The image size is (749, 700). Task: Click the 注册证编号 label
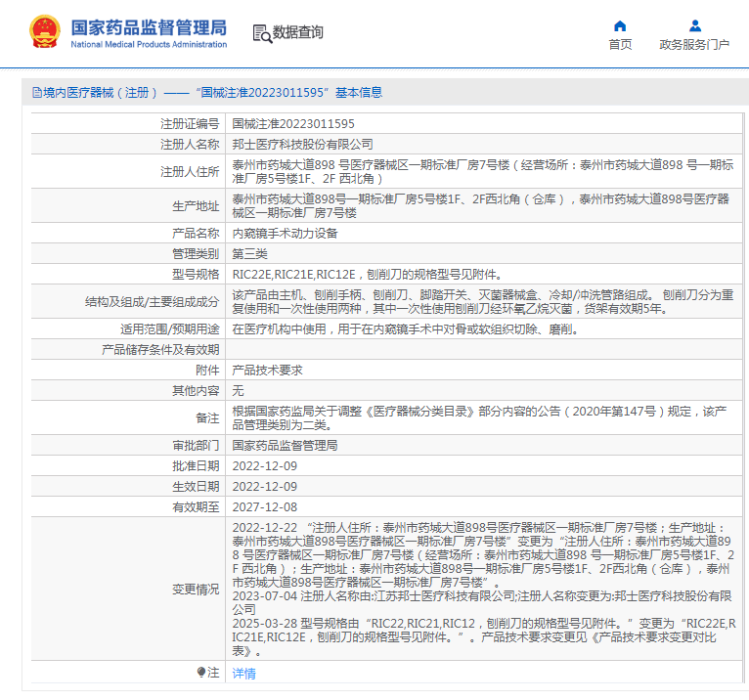click(190, 124)
